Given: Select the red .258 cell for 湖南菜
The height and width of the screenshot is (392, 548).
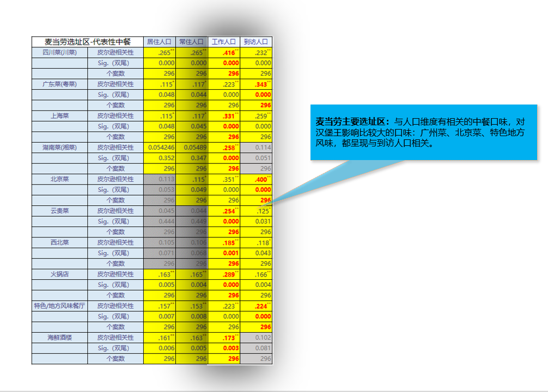Looking at the screenshot, I should (224, 148).
